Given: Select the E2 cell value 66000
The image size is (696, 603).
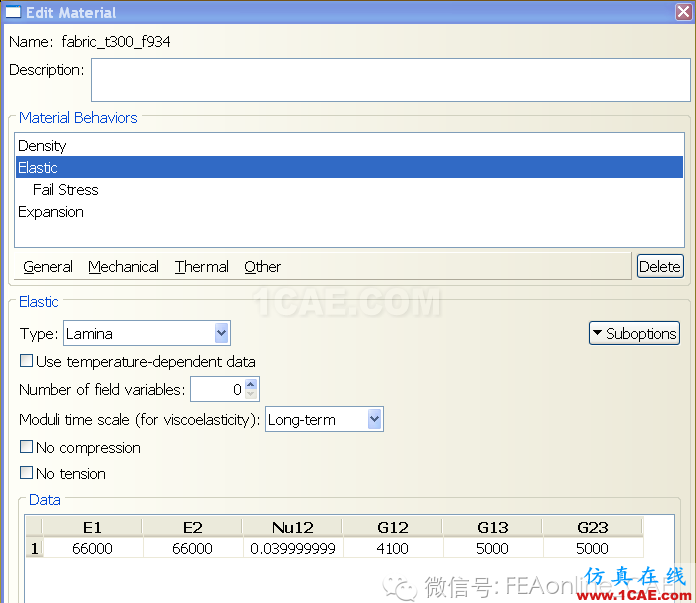Looking at the screenshot, I should click(193, 548).
